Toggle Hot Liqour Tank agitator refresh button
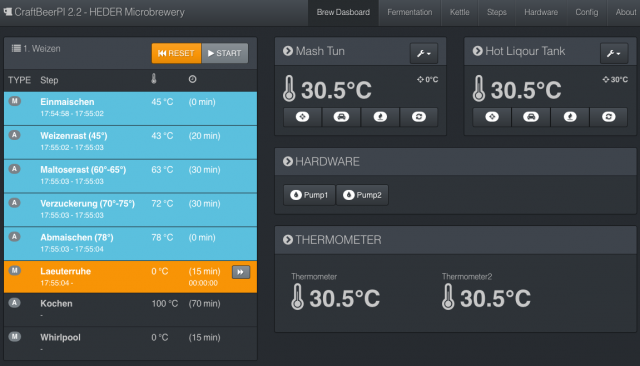640x366 pixels. (x=609, y=117)
